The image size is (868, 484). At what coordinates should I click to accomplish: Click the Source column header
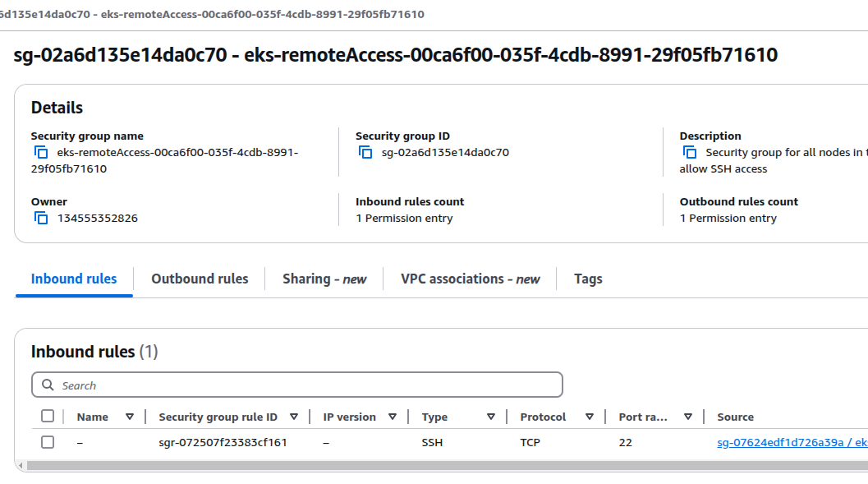pos(735,417)
